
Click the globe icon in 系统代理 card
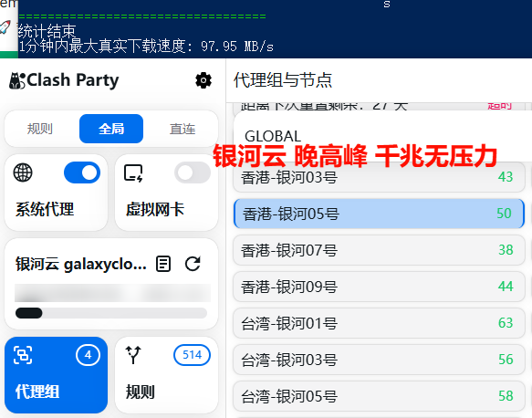(23, 172)
